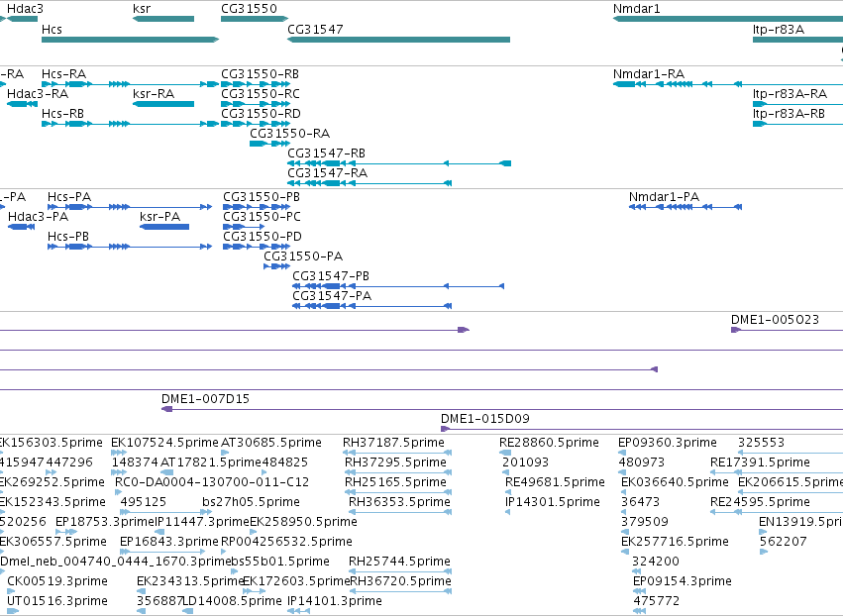This screenshot has height=616, width=843.
Task: Click the IP14101.3prime EST label
Action: [335, 601]
